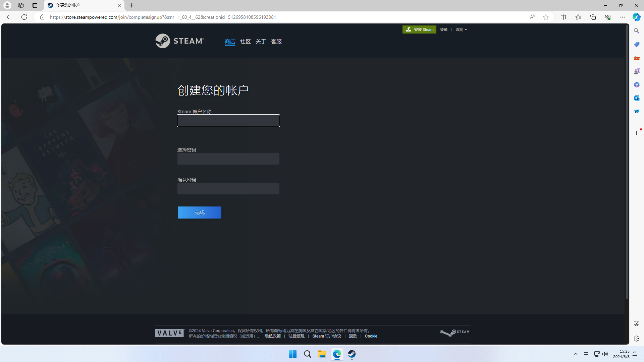Click the Steam logo in page header
The height and width of the screenshot is (362, 644).
pos(179,41)
